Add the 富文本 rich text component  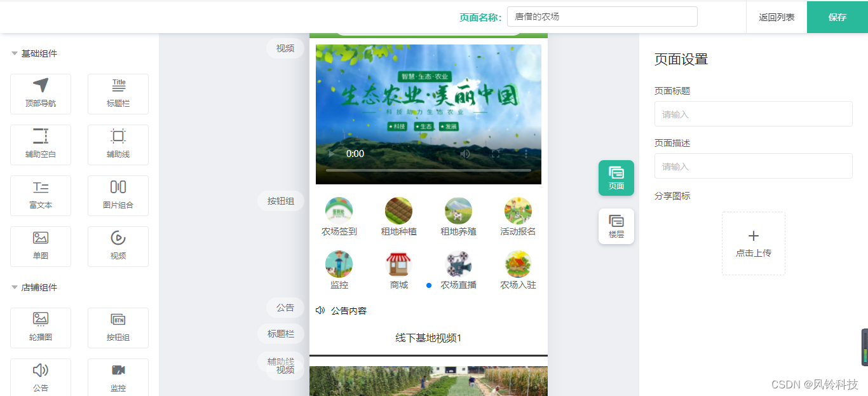(41, 196)
